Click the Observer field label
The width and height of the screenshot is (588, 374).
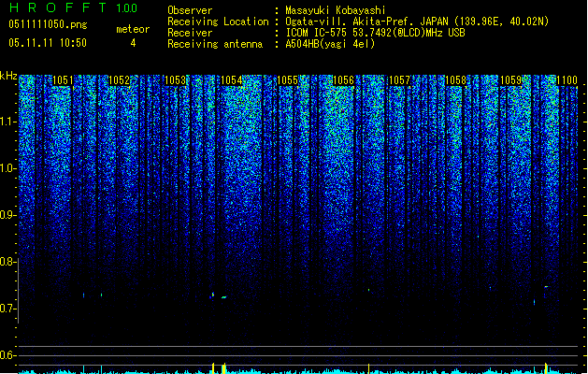click(x=190, y=10)
